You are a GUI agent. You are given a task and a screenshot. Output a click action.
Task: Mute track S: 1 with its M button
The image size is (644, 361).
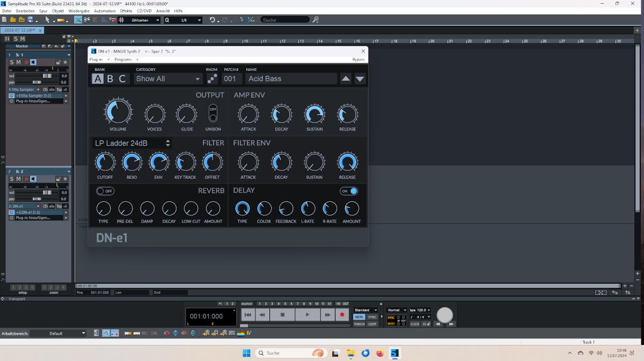coord(19,62)
